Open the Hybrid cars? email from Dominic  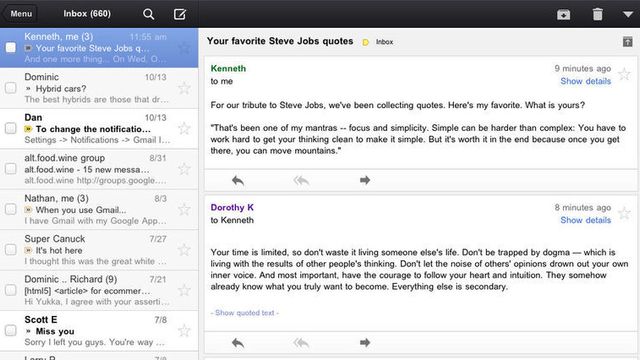[x=99, y=88]
